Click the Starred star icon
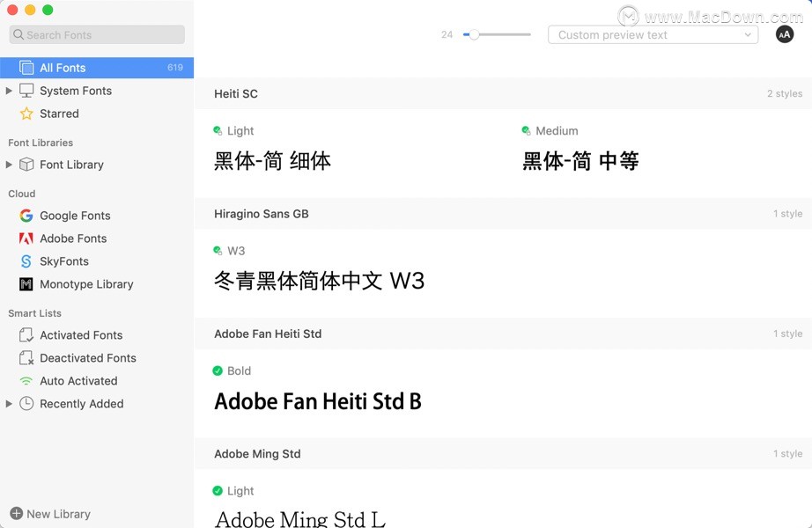This screenshot has width=812, height=528. click(x=26, y=114)
